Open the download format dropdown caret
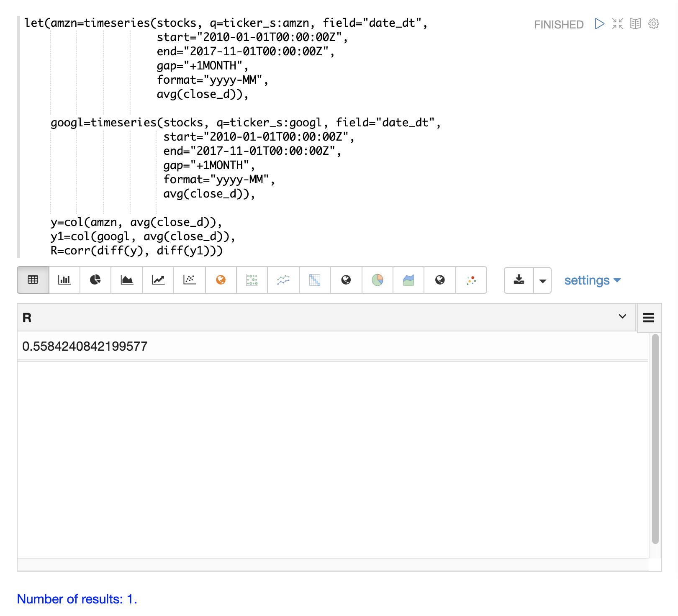 pos(542,280)
